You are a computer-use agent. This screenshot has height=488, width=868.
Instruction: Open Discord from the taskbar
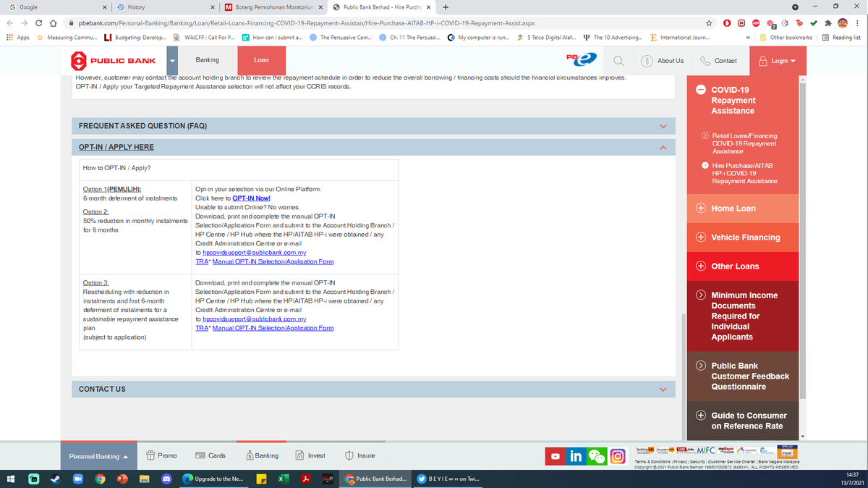[x=166, y=479]
